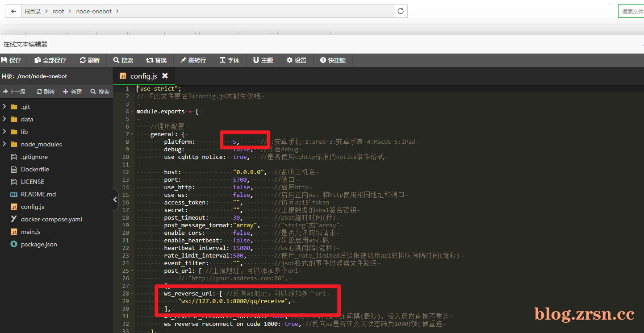Click Save All (全部保存) in toolbar
Viewport: 644px width, 333px height.
50,60
